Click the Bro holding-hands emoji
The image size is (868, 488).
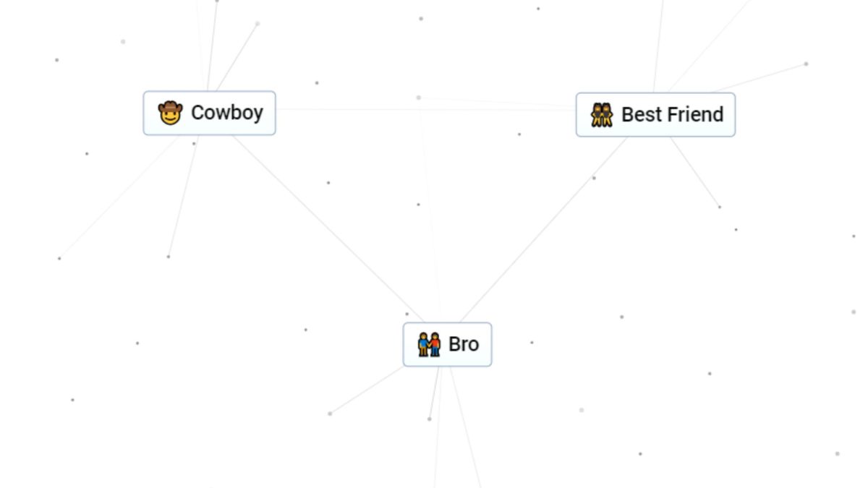click(x=429, y=344)
